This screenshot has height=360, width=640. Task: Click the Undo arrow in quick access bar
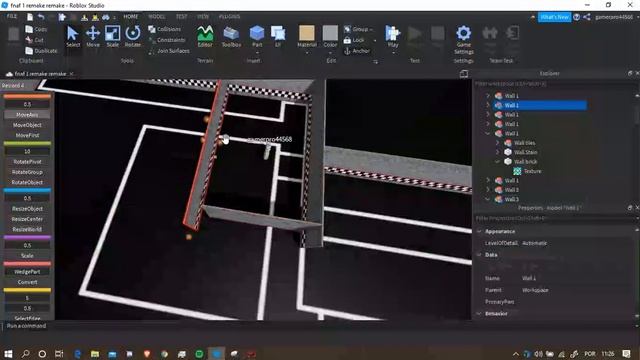41,17
